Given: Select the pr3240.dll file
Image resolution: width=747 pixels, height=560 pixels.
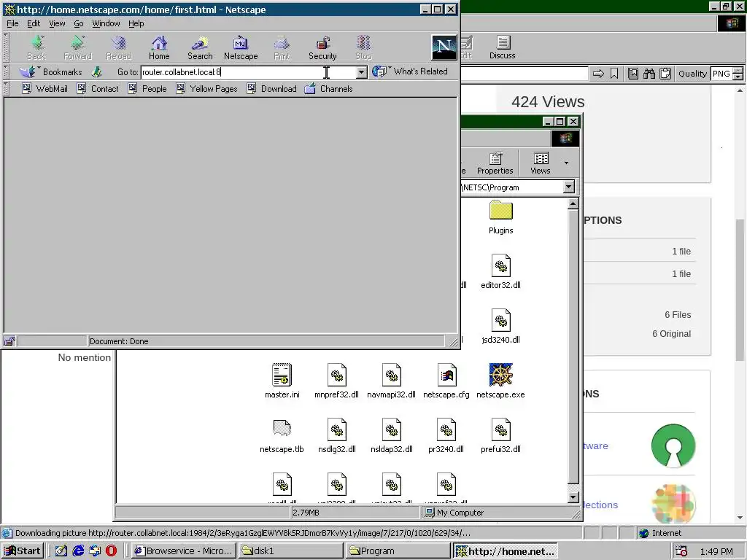Looking at the screenshot, I should point(446,436).
